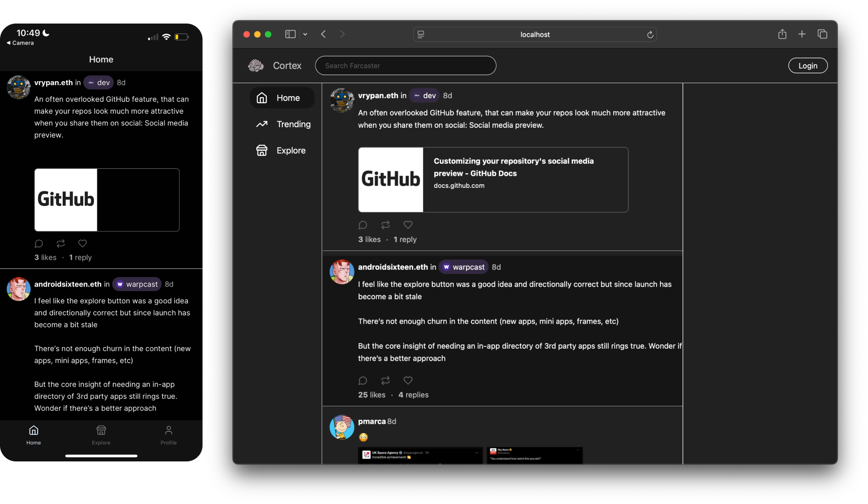Tap dev channel tag on phone
This screenshot has height=504, width=868.
click(x=99, y=83)
